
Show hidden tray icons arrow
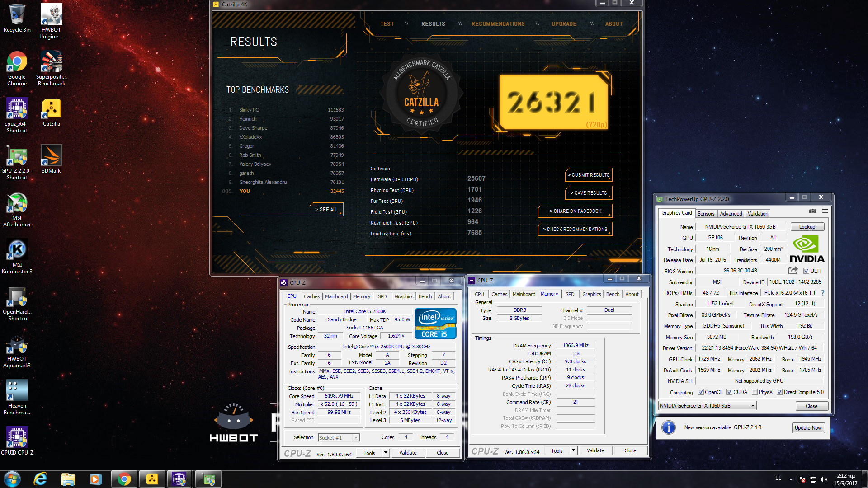(x=791, y=479)
